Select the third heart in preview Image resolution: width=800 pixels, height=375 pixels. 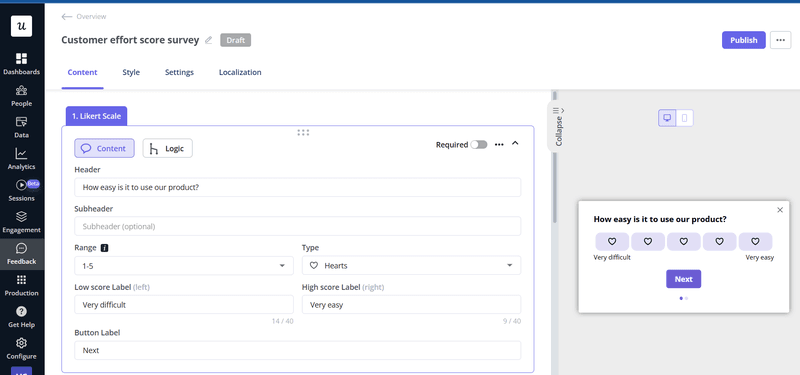(684, 241)
